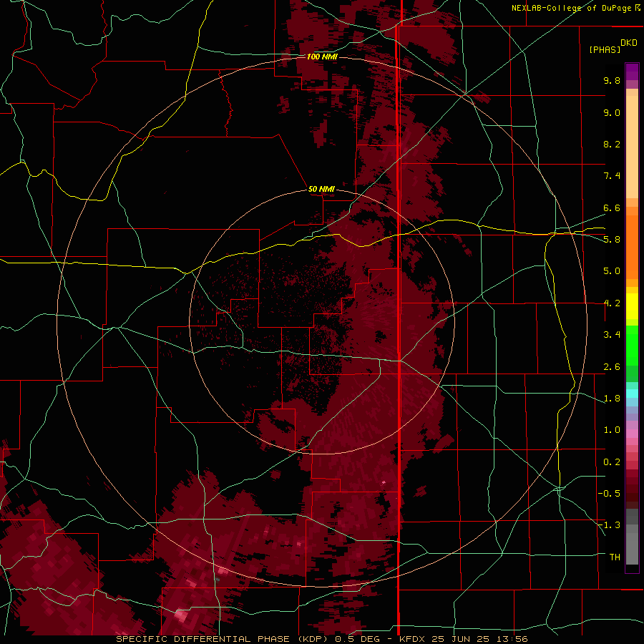644x644 pixels.
Task: Click the 6.6 value on the color scale
Action: 612,208
